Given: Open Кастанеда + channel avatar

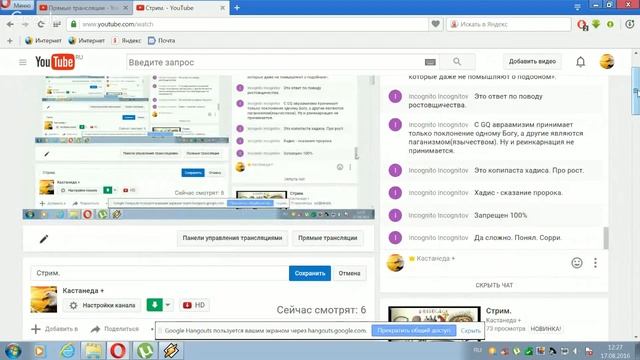Looking at the screenshot, I should coord(44,299).
